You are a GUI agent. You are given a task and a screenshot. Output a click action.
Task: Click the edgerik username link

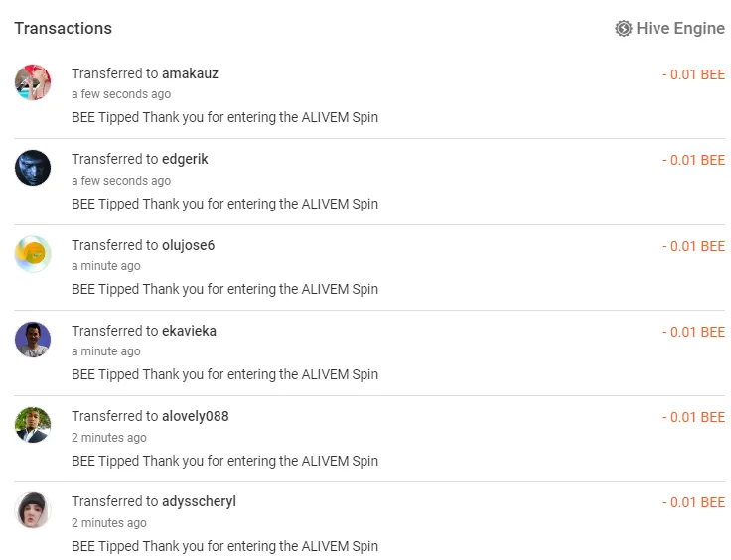185,159
